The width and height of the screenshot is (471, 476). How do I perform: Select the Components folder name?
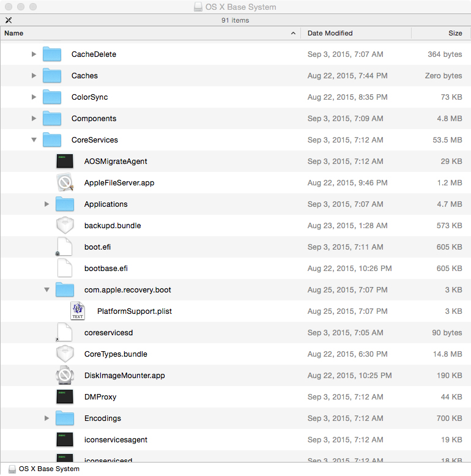click(x=94, y=119)
